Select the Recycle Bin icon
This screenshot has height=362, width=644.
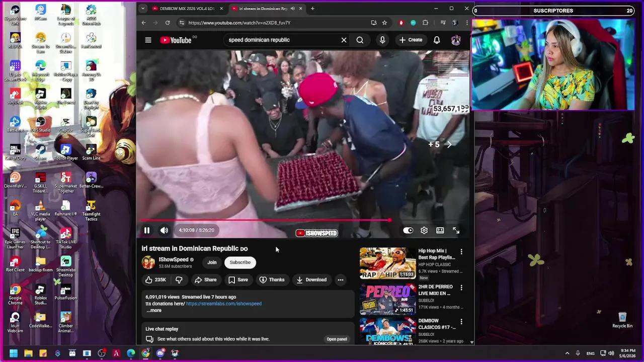tap(622, 320)
